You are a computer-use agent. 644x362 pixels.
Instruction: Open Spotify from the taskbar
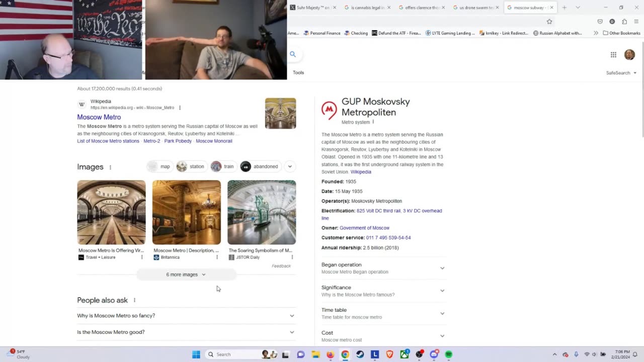[x=449, y=354]
